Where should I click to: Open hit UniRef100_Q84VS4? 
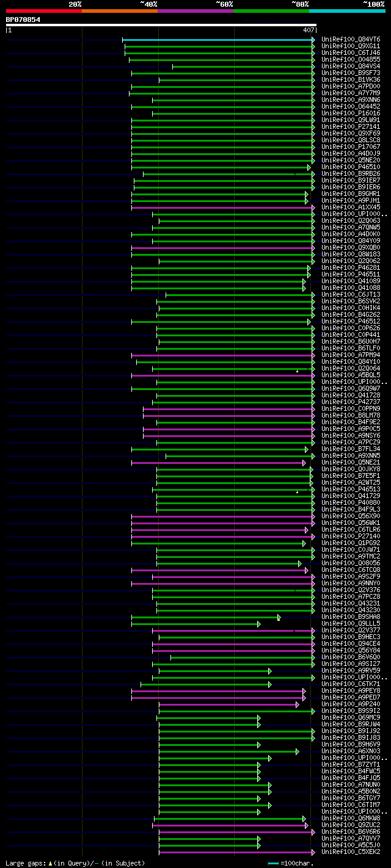click(x=350, y=67)
